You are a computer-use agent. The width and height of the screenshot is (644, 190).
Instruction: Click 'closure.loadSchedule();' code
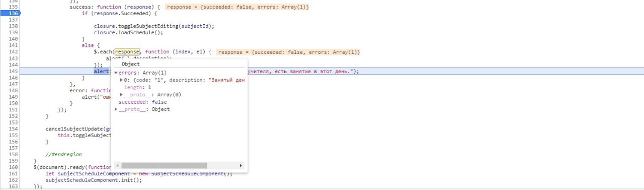coord(129,32)
